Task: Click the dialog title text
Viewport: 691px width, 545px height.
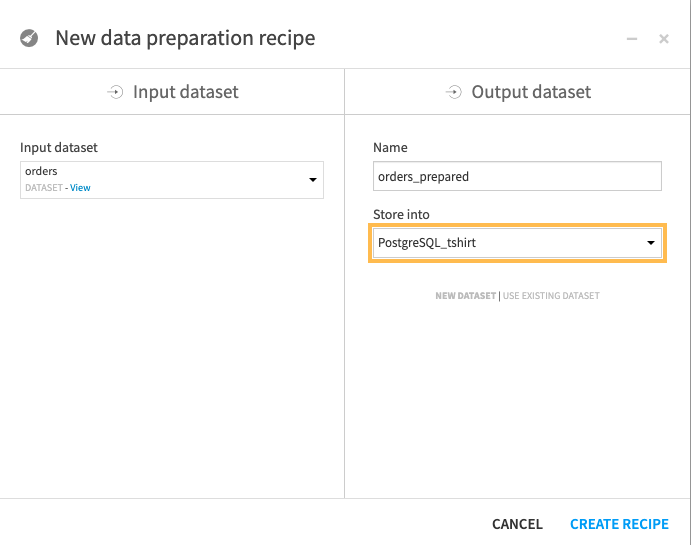Action: click(x=185, y=39)
